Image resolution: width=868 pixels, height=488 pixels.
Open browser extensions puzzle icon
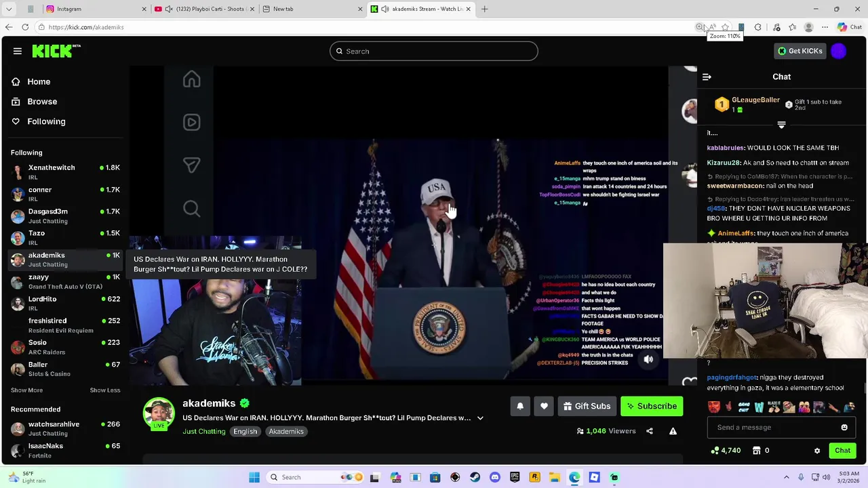pos(758,27)
